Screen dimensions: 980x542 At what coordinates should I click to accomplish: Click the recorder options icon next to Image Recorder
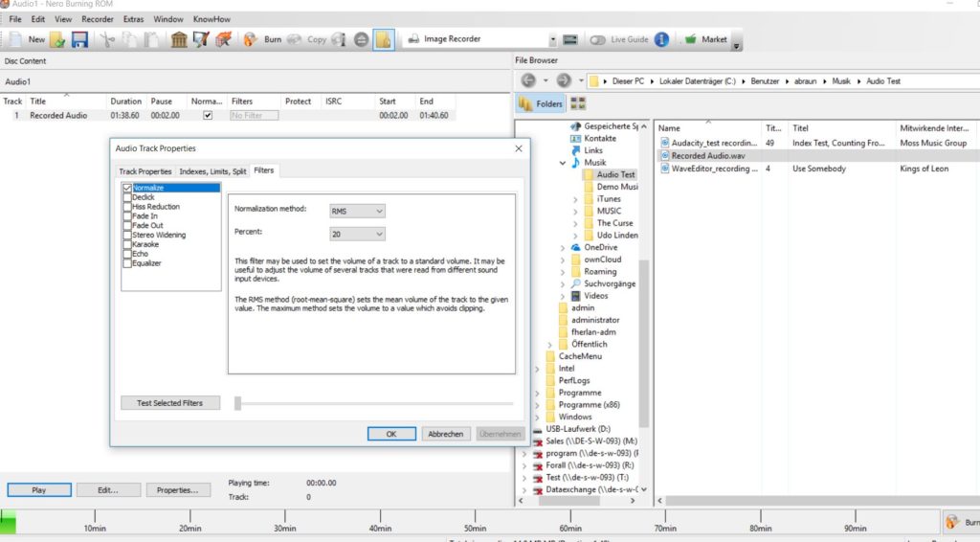coord(570,39)
